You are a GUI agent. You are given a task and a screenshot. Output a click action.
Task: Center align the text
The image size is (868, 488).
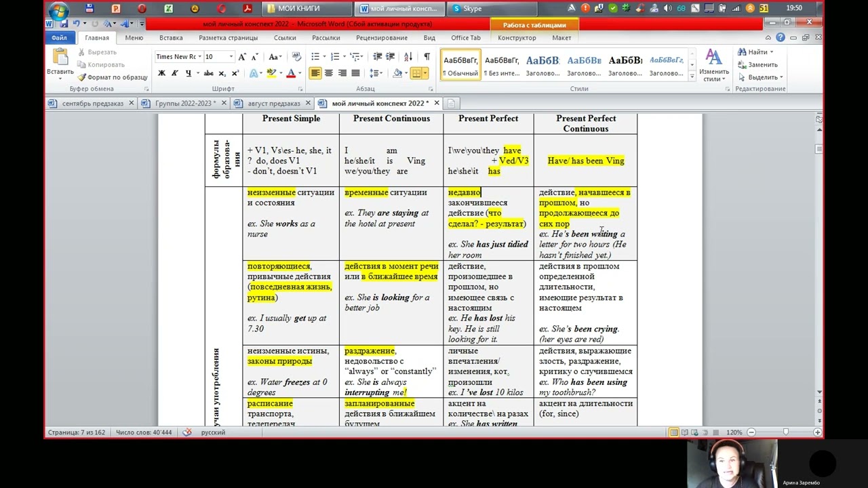point(329,73)
